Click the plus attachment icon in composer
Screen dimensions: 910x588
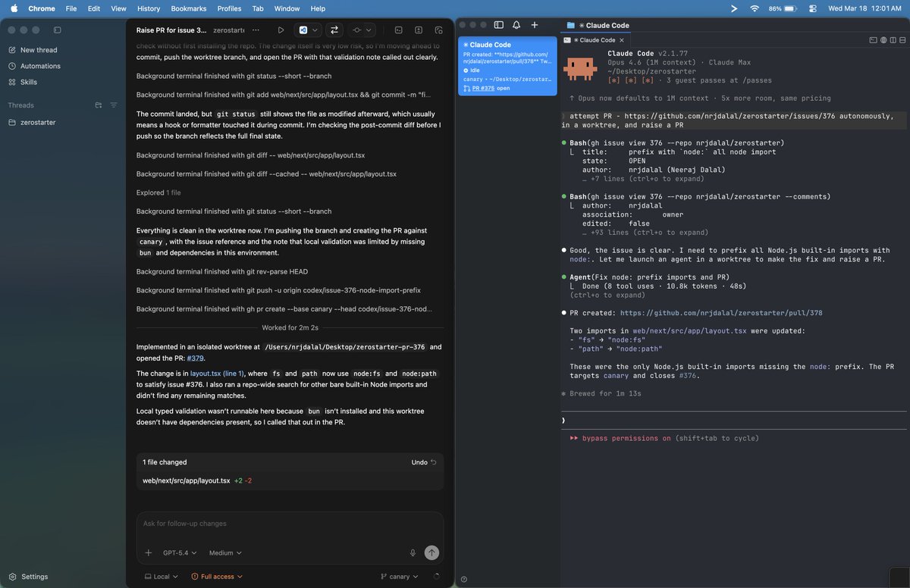point(148,553)
